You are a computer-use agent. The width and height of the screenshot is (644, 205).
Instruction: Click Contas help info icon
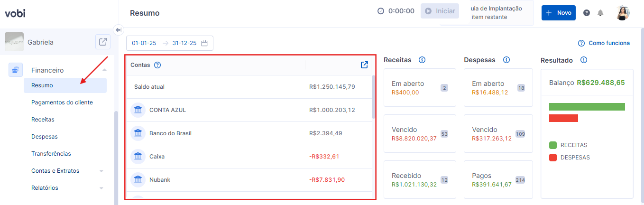coord(157,65)
